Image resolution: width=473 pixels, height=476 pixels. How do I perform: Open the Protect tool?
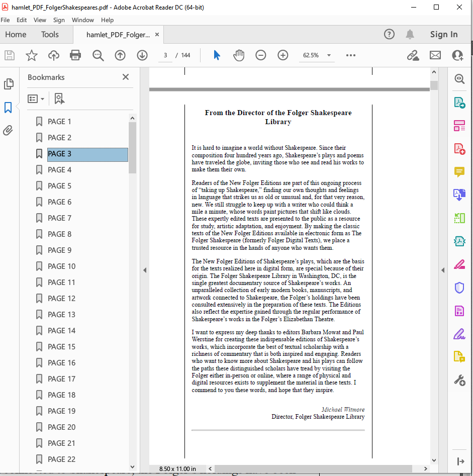[459, 287]
